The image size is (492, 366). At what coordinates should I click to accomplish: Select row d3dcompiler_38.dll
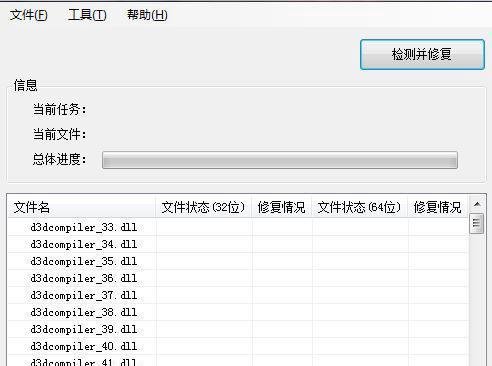click(x=238, y=312)
